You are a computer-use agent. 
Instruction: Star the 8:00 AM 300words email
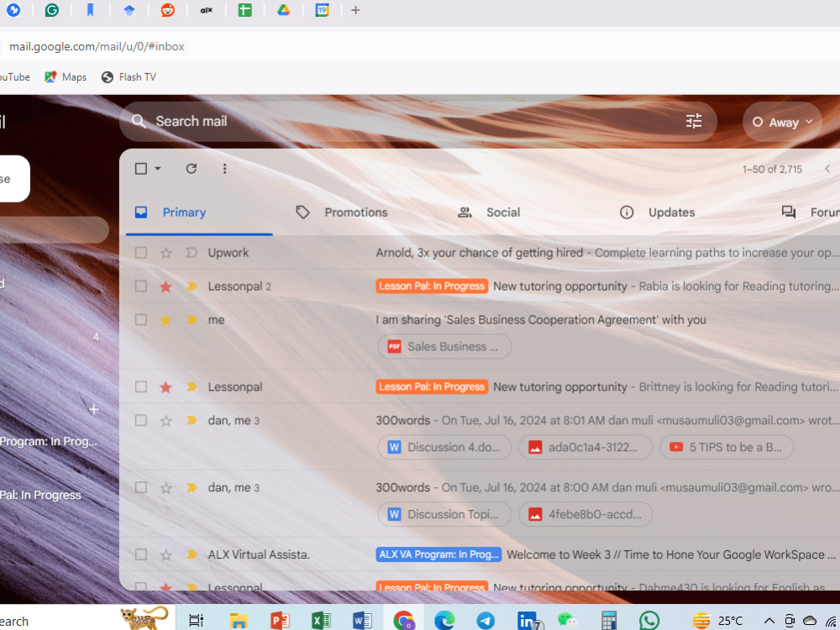[x=166, y=487]
